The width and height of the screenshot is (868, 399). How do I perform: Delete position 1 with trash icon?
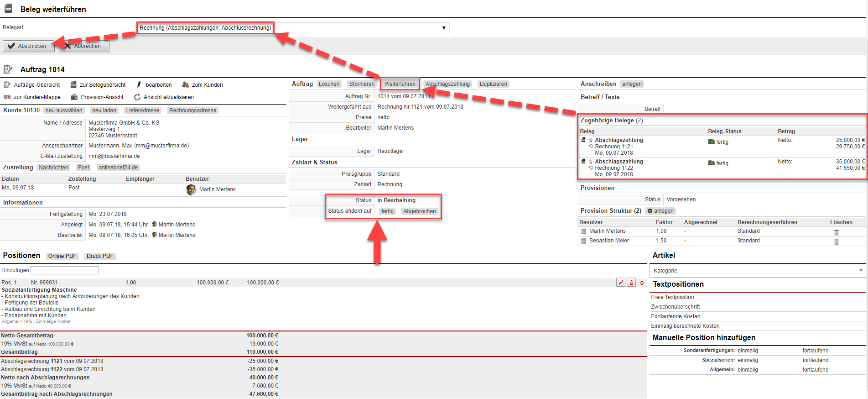pyautogui.click(x=631, y=283)
